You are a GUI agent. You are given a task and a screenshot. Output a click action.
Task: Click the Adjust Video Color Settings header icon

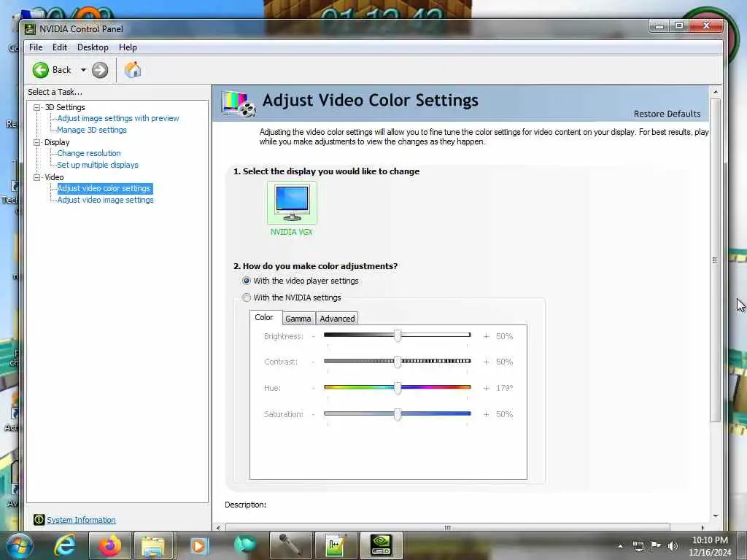tap(239, 103)
